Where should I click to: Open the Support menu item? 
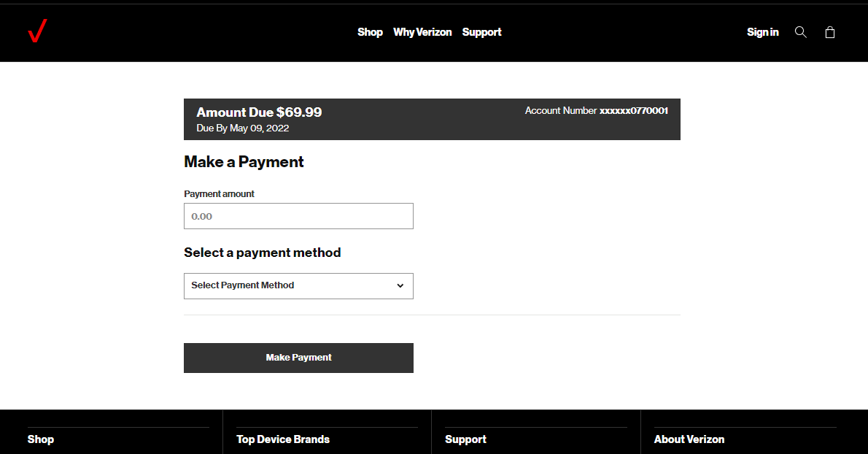click(x=481, y=32)
